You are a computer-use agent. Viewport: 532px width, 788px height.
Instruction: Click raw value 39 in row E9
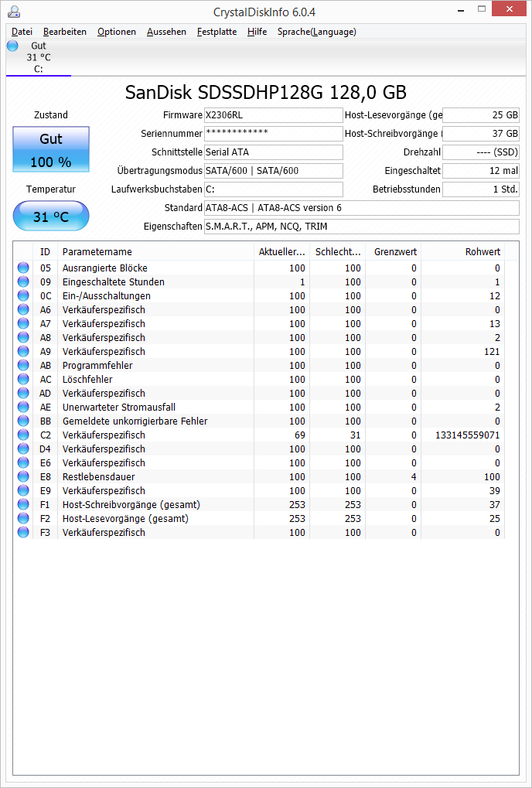(495, 491)
